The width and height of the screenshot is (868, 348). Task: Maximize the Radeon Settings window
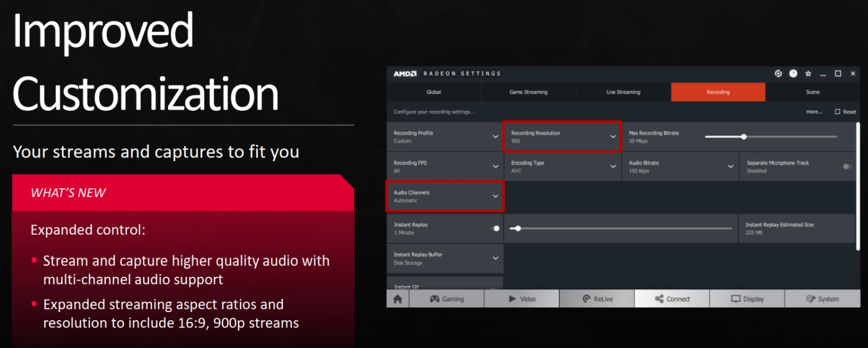click(838, 74)
